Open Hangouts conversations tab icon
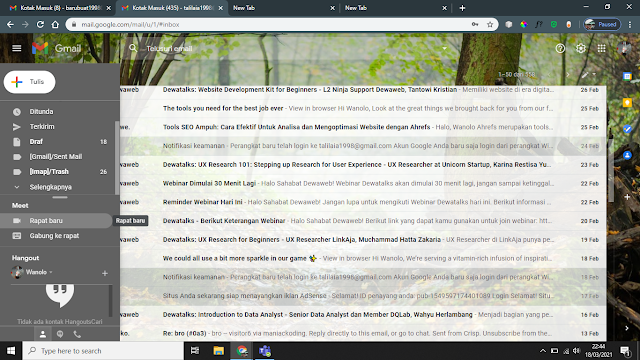 click(60, 334)
